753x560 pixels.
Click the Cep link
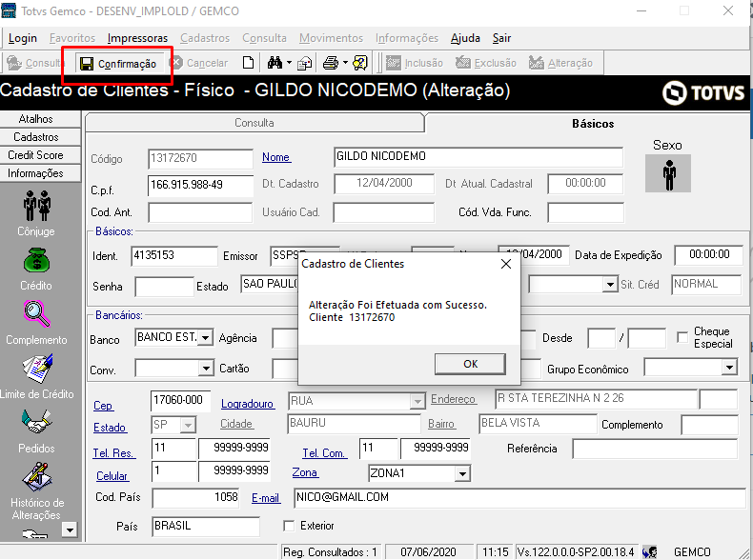(x=103, y=406)
